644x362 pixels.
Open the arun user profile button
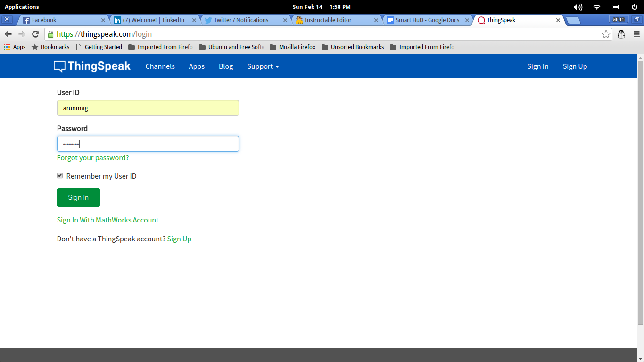619,19
